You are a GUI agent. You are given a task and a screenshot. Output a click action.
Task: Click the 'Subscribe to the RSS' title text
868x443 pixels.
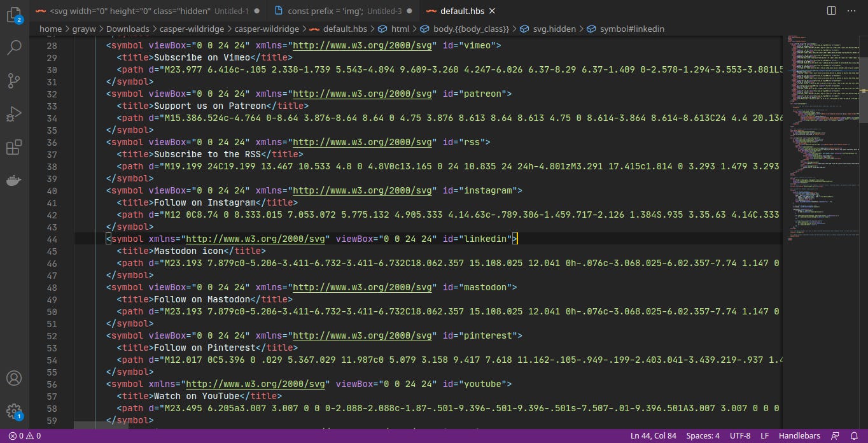(x=208, y=154)
